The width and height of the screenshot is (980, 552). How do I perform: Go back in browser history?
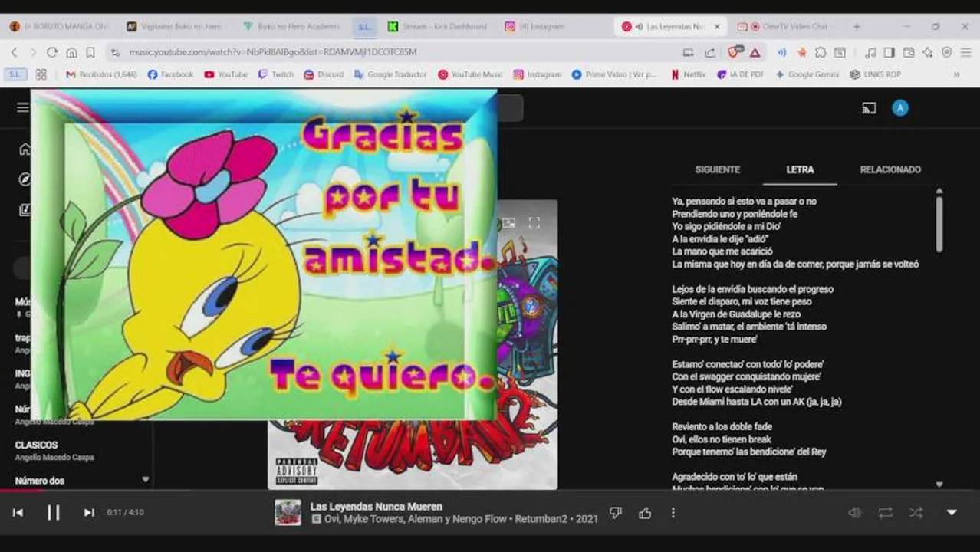14,52
